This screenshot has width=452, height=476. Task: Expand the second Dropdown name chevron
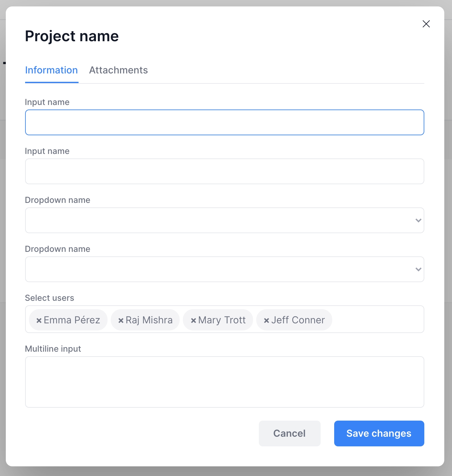(x=418, y=269)
